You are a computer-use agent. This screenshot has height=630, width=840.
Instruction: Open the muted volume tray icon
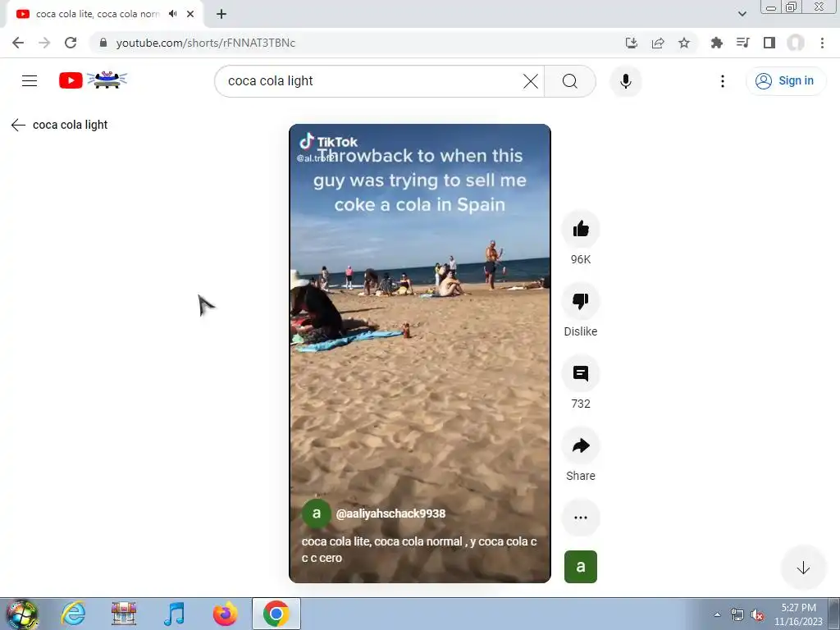click(757, 615)
